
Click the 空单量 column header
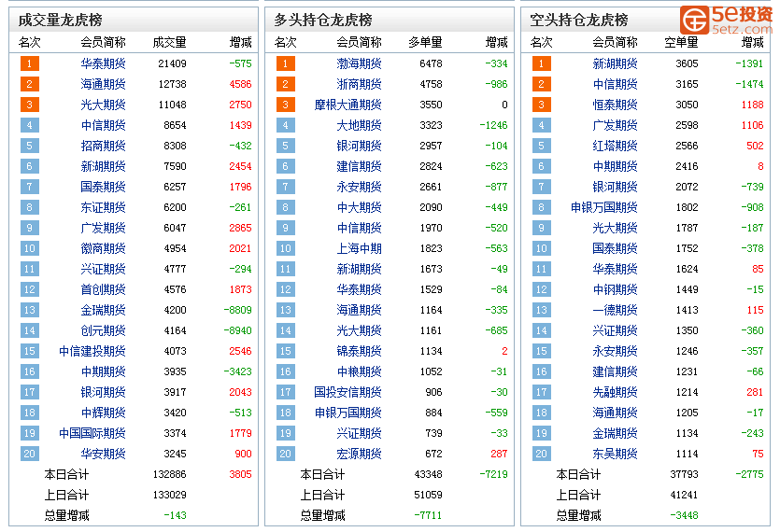[x=682, y=42]
